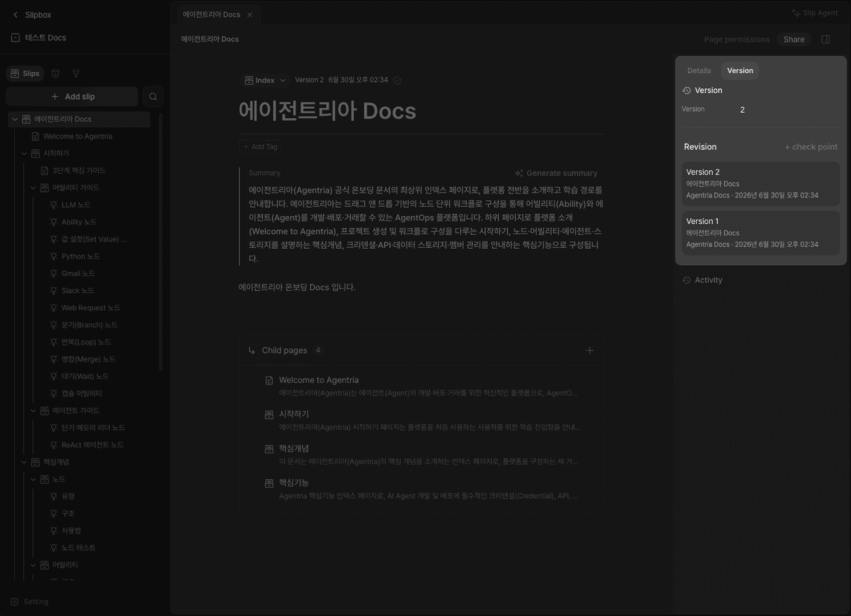Image resolution: width=851 pixels, height=616 pixels.
Task: Open the 테스트 Docs workspace icon
Action: pyautogui.click(x=15, y=38)
